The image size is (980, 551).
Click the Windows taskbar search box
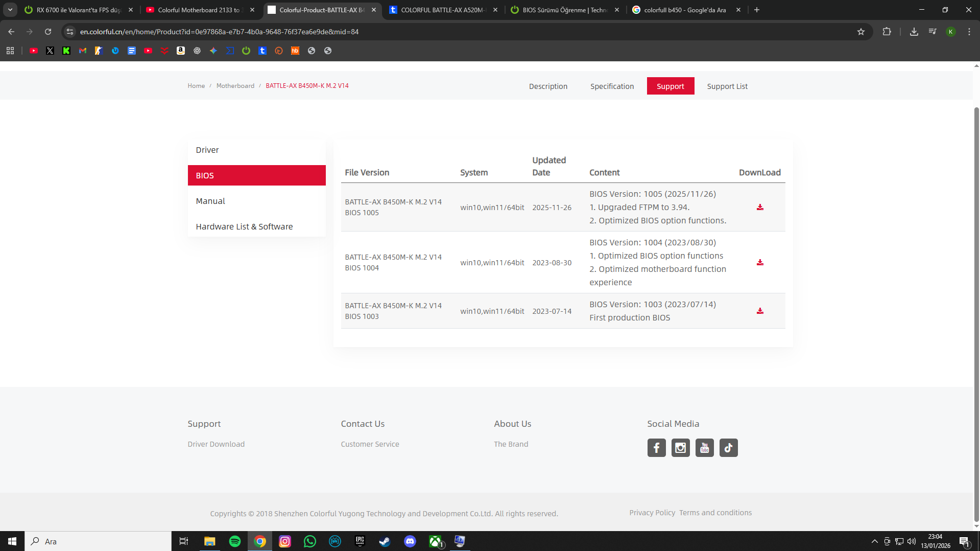(98, 541)
